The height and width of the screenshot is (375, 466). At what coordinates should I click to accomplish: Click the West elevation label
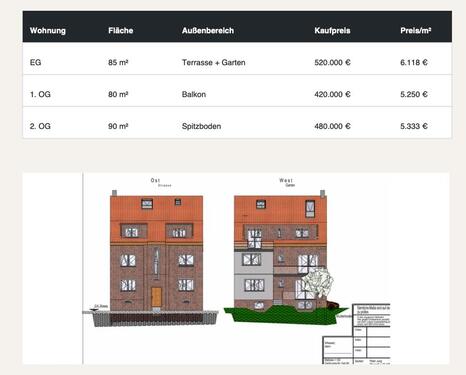tap(286, 180)
